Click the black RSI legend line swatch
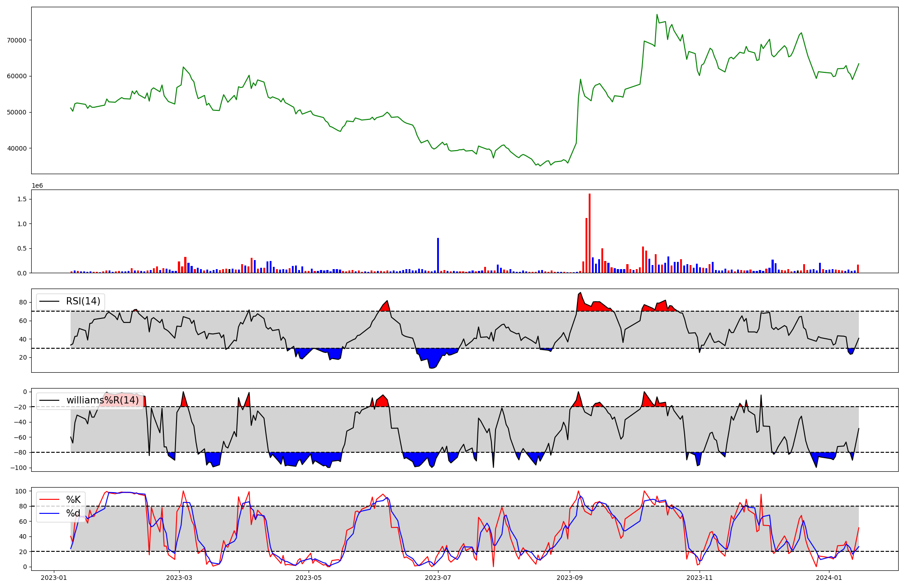Screen dimensions: 905x588 [x=49, y=301]
